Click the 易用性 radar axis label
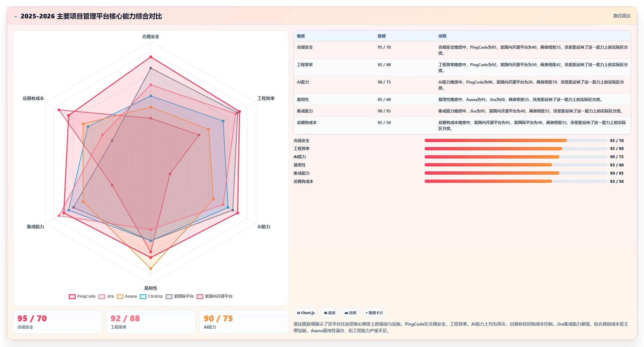Image resolution: width=644 pixels, height=347 pixels. (x=151, y=288)
